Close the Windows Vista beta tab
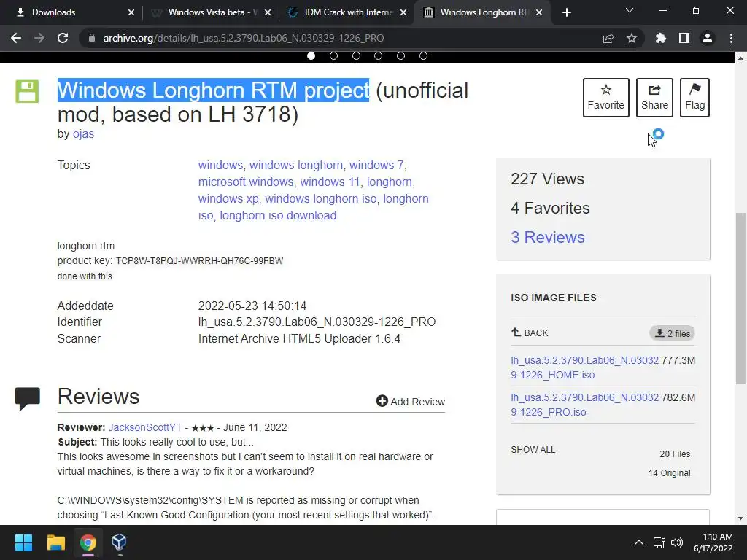This screenshot has height=560, width=747. 268,12
